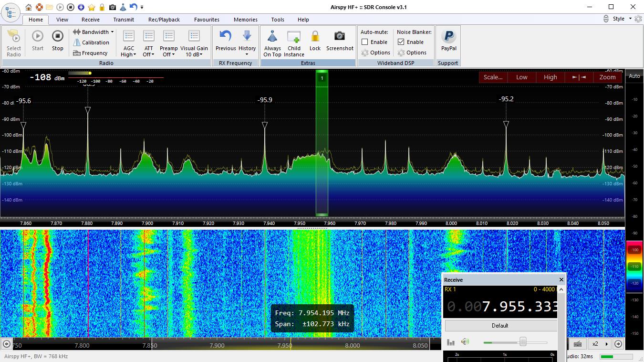This screenshot has height=362, width=644.
Task: Click the High button on spectrum
Action: pyautogui.click(x=551, y=77)
